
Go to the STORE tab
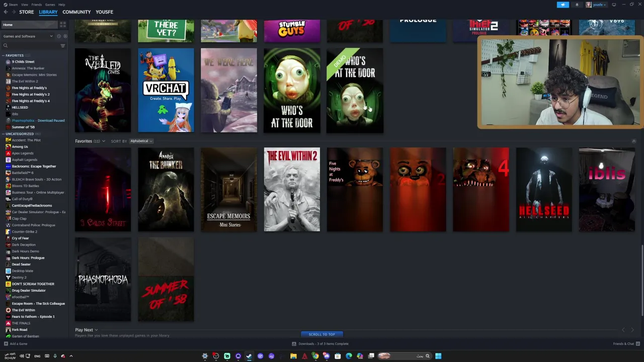pos(26,12)
